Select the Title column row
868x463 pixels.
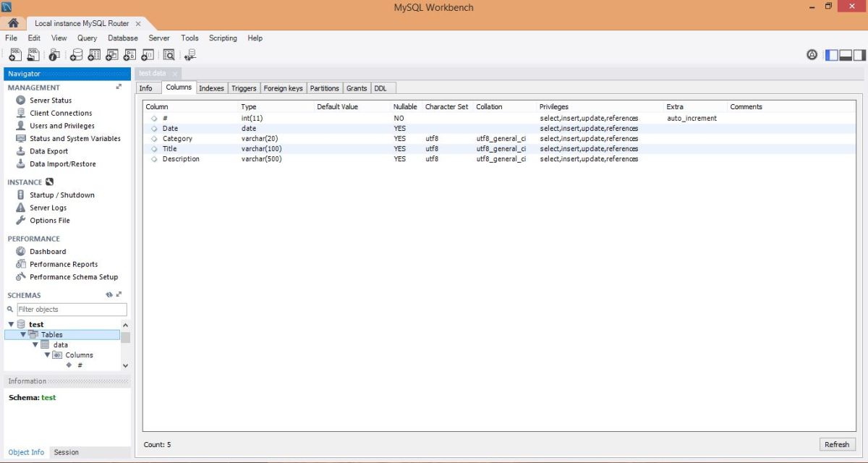click(499, 149)
